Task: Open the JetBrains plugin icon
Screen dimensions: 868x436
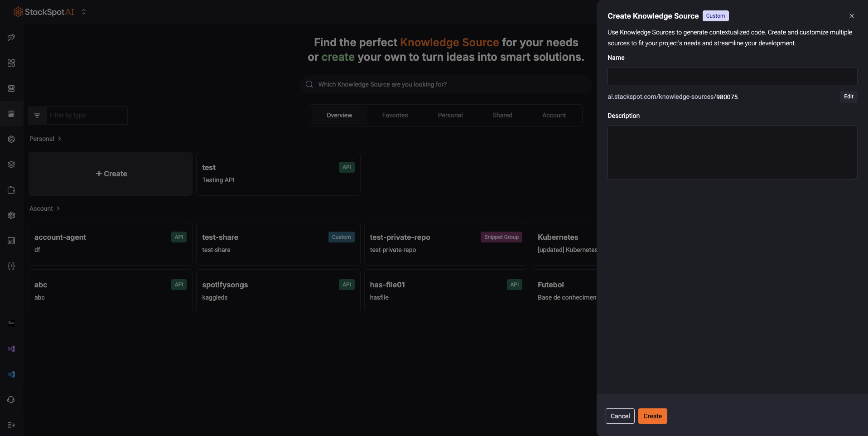Action: coord(11,324)
